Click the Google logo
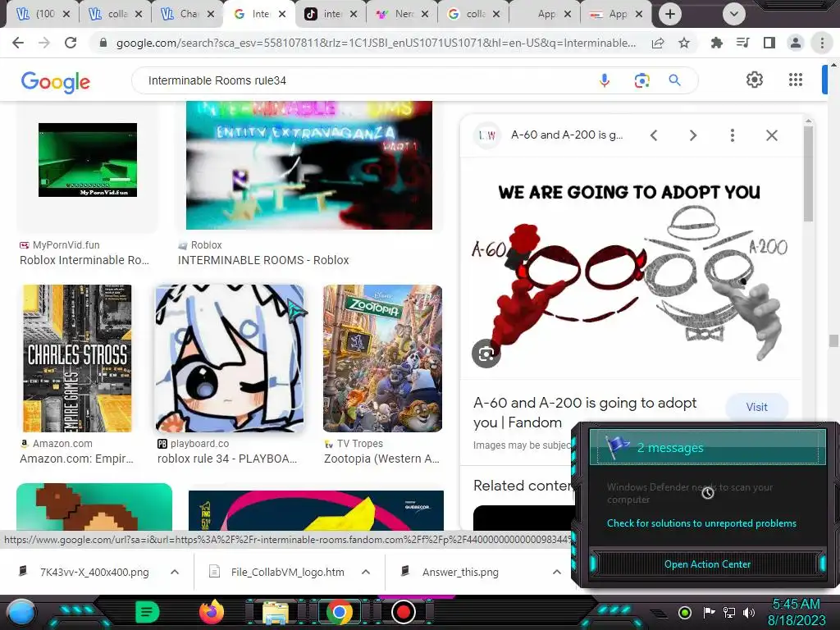 tap(56, 82)
